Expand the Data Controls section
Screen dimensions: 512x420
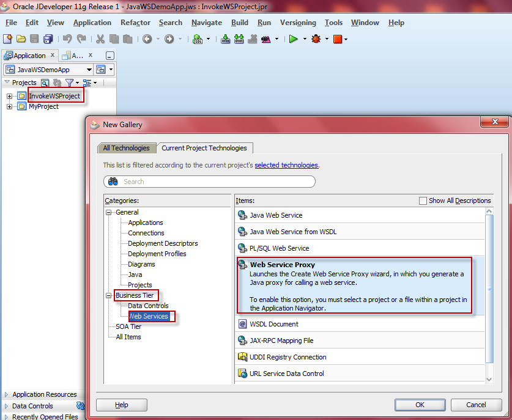[6, 406]
